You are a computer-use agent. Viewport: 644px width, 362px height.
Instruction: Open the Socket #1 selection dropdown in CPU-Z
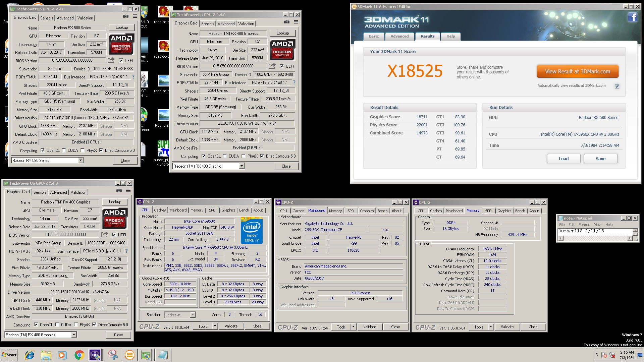point(193,315)
